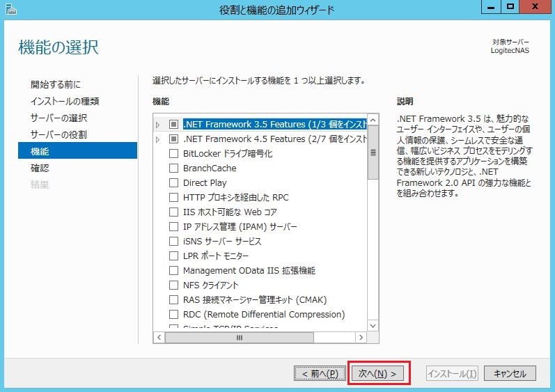Open サーバーの役割 step
The image size is (555, 392).
point(58,134)
